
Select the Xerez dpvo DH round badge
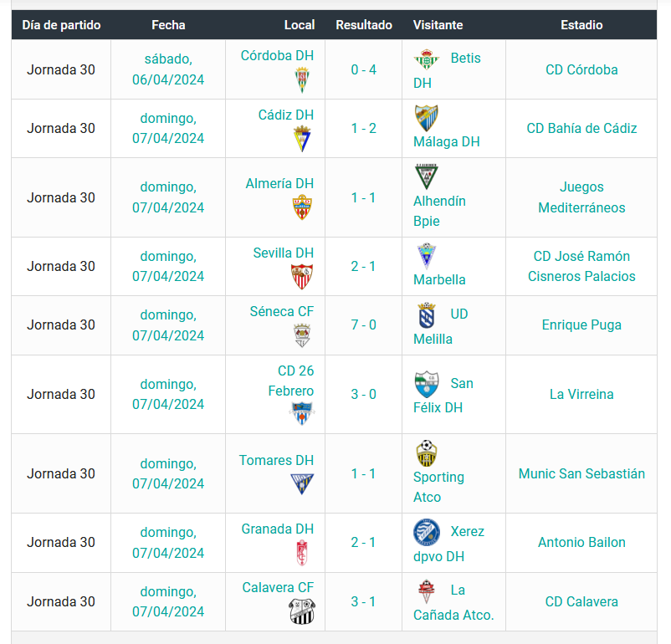pyautogui.click(x=426, y=532)
